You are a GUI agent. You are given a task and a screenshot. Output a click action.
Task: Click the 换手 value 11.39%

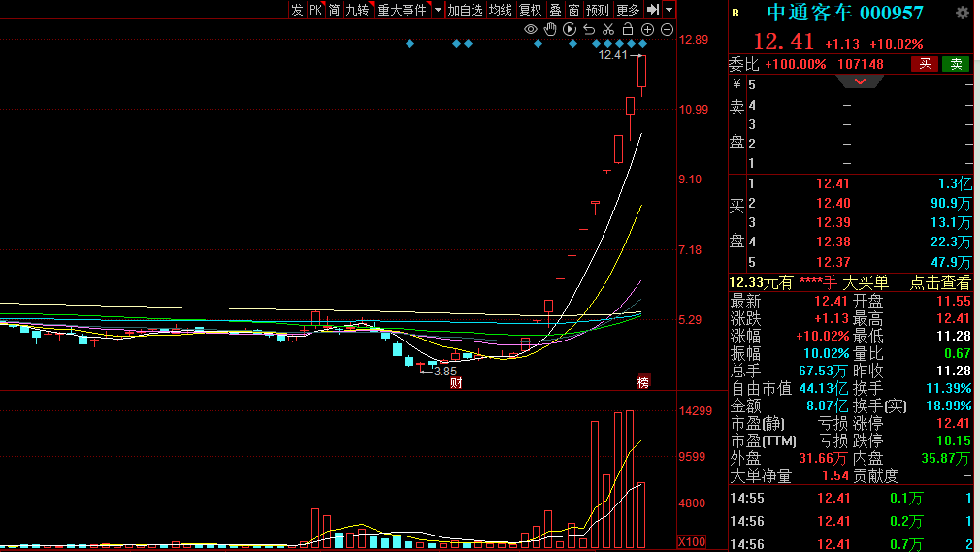coord(948,388)
